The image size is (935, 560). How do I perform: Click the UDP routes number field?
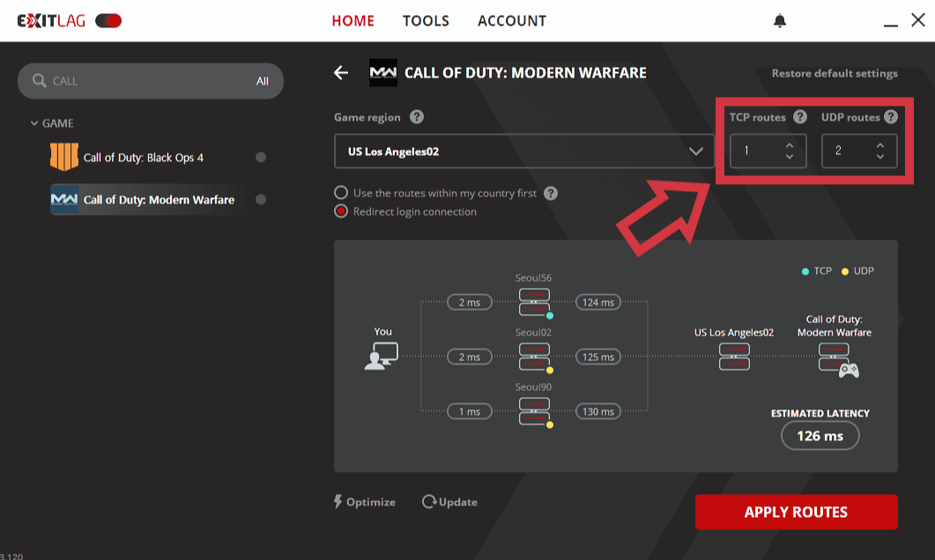859,151
